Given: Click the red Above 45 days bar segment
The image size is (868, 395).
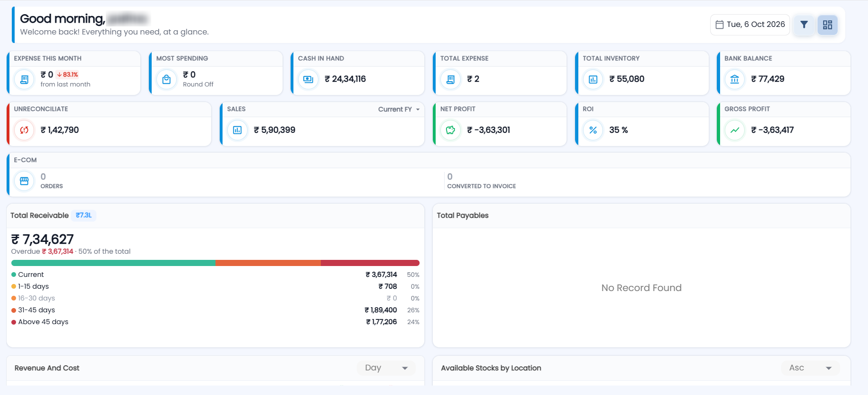Looking at the screenshot, I should click(370, 263).
